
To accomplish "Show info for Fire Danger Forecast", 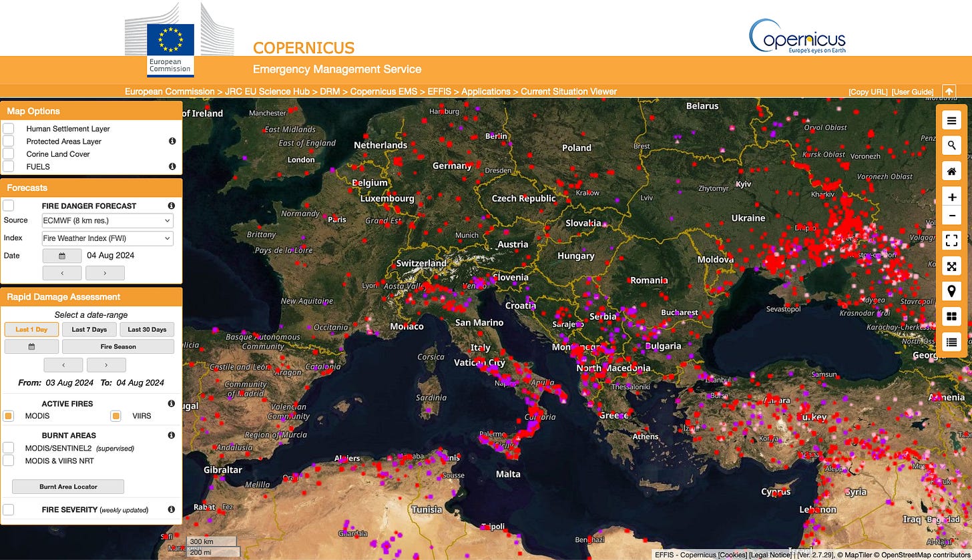I will coord(172,206).
